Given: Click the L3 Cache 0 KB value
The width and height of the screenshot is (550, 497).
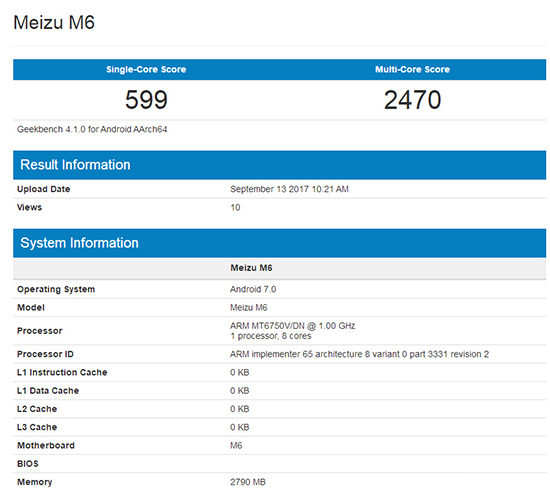Looking at the screenshot, I should click(x=240, y=427).
